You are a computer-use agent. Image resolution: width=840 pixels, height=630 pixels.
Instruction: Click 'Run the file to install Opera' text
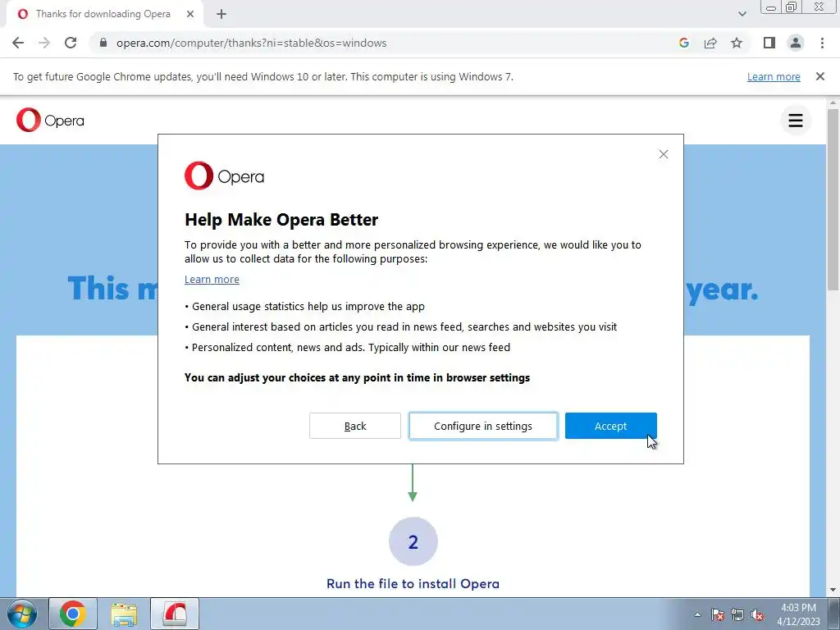click(x=413, y=583)
